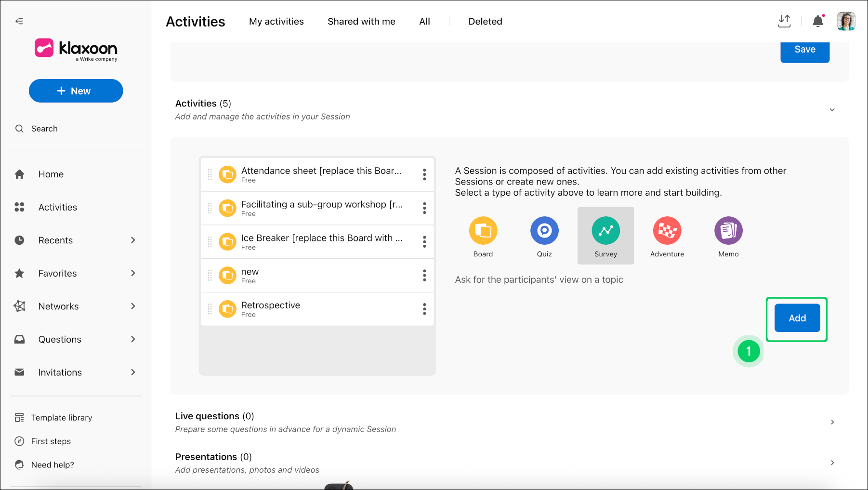Expand the Presentations section
The width and height of the screenshot is (868, 490).
point(832,463)
